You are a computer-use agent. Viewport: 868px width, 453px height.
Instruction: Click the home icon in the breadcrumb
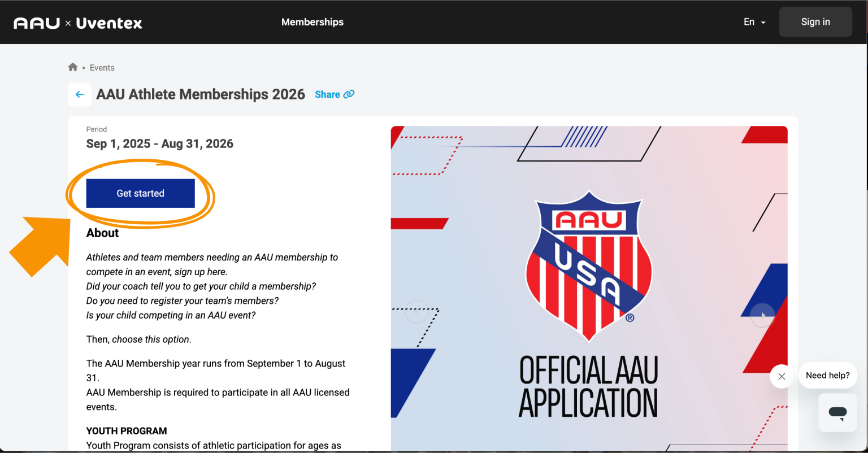(73, 67)
